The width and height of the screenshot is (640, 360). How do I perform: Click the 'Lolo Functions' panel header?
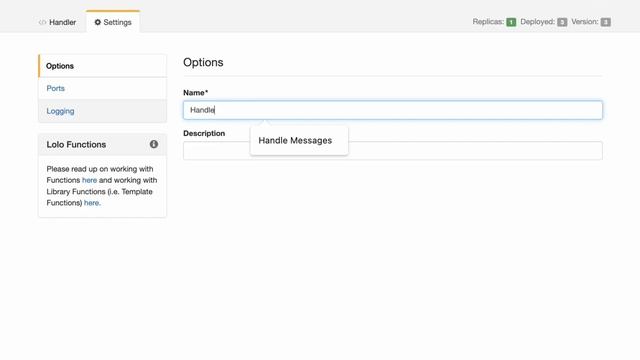coord(102,144)
